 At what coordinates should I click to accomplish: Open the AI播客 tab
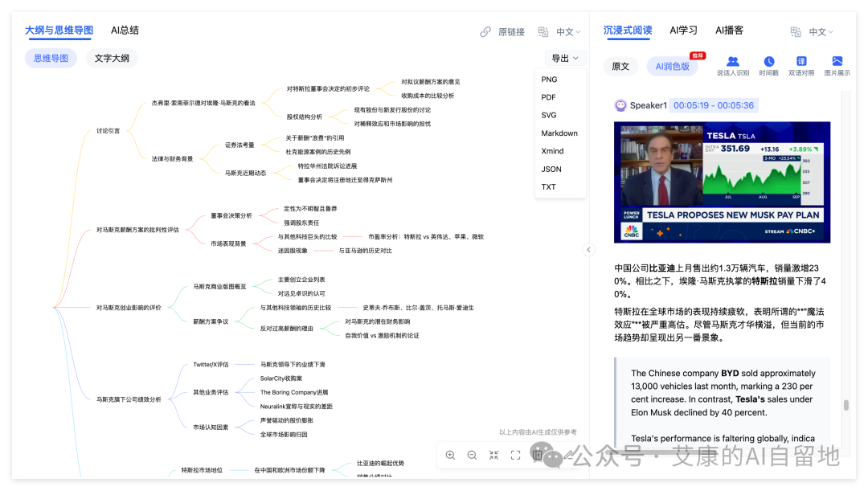coord(728,31)
